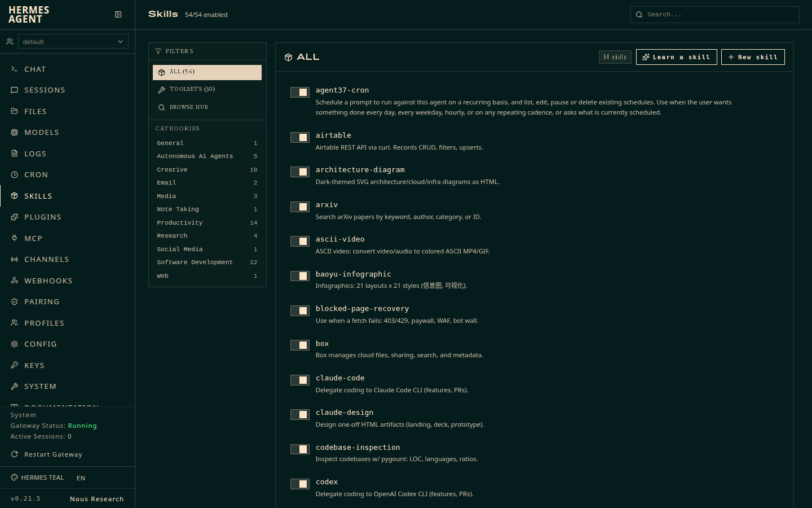
Task: Click the agent37-cron skill name
Action: [x=342, y=90]
